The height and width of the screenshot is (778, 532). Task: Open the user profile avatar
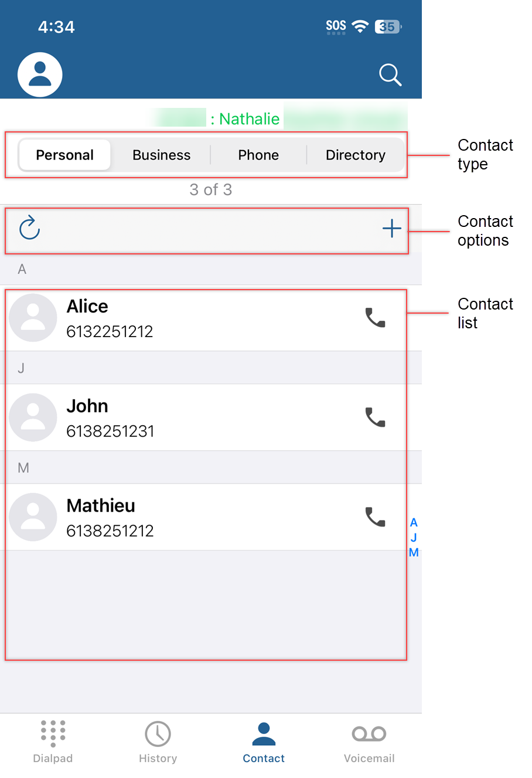click(40, 74)
